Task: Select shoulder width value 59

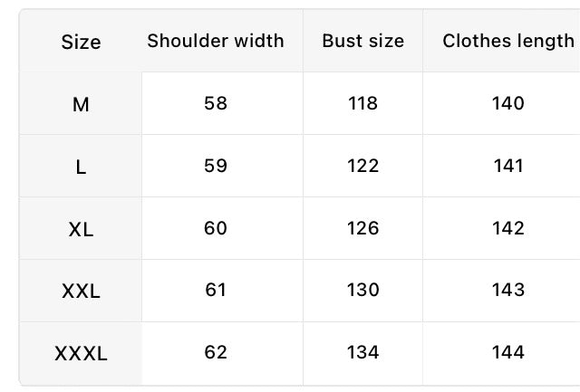Action: pyautogui.click(x=216, y=166)
